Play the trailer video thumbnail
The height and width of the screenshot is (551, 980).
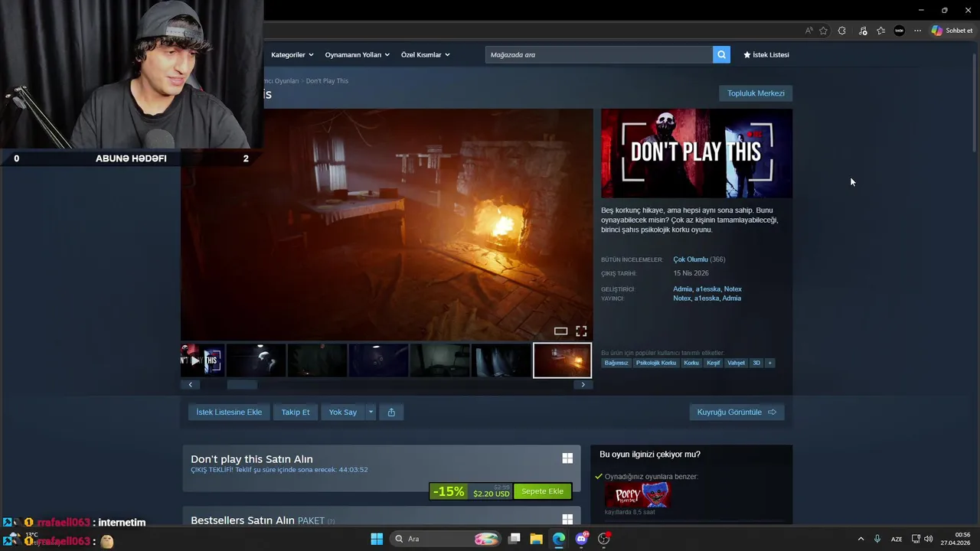tap(202, 360)
